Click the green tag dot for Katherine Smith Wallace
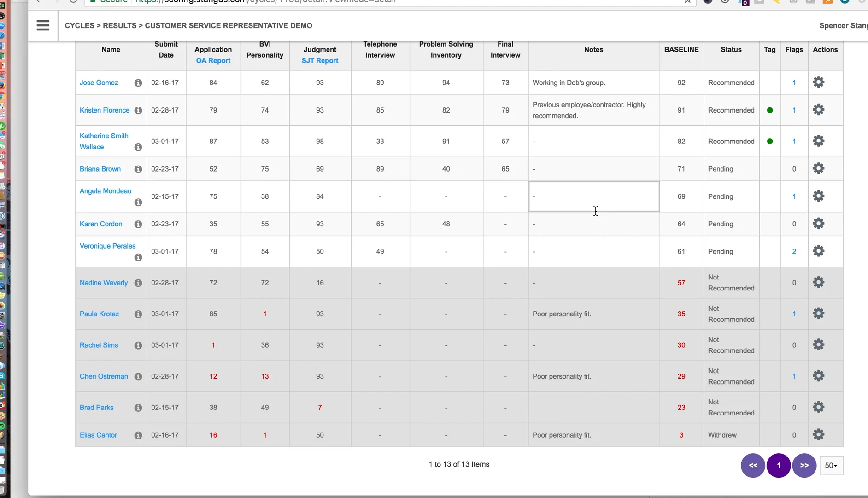Screen dimensions: 868x498 pos(769,142)
